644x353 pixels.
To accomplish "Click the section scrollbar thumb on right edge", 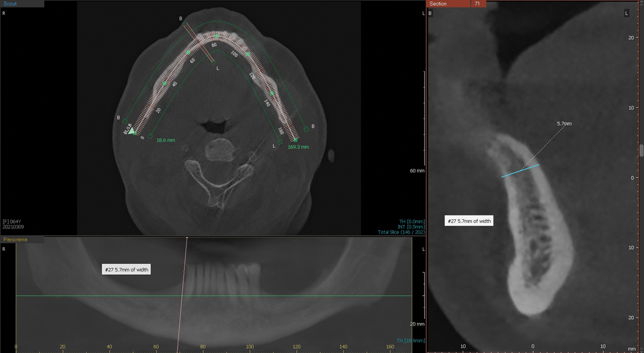I will click(641, 150).
